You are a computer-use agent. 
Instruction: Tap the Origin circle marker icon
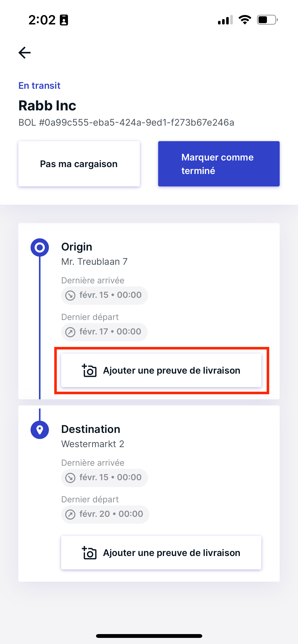pyautogui.click(x=40, y=247)
